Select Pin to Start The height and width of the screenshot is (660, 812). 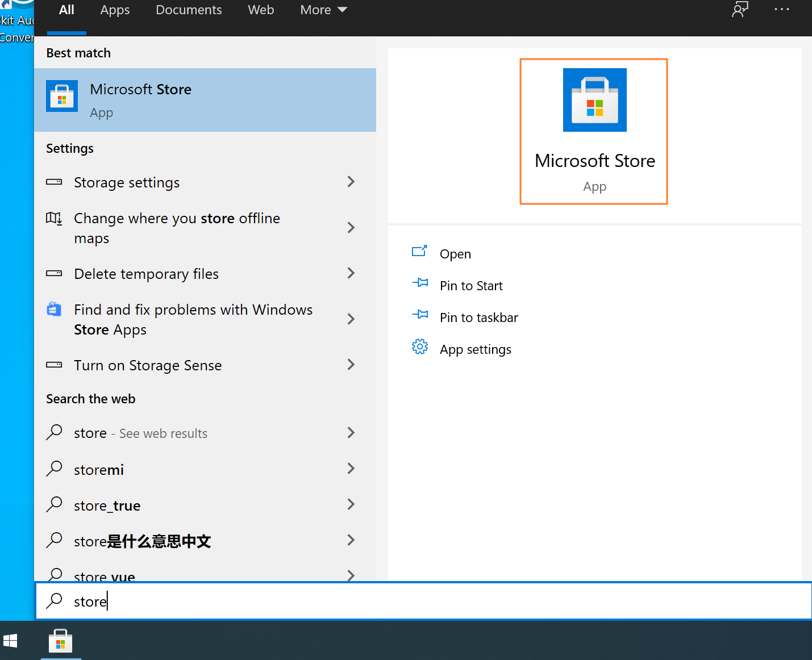[471, 286]
